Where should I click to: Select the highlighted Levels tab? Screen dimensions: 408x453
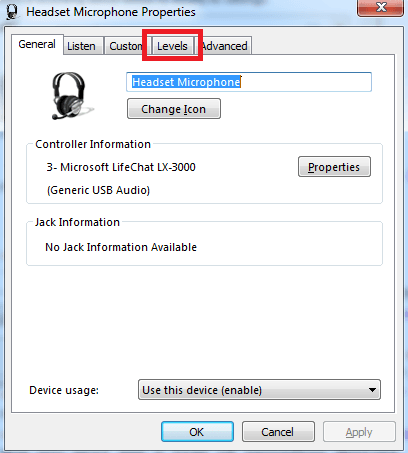click(172, 46)
